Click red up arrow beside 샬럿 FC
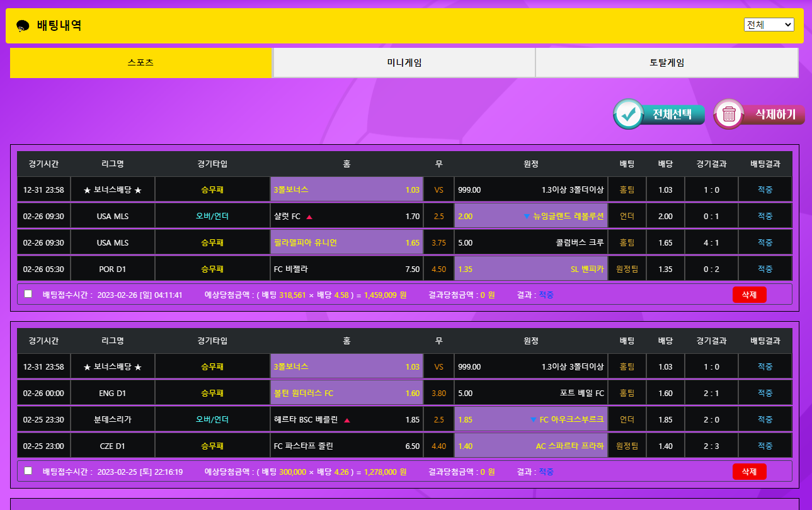Viewport: 812px width, 510px height. (x=309, y=217)
